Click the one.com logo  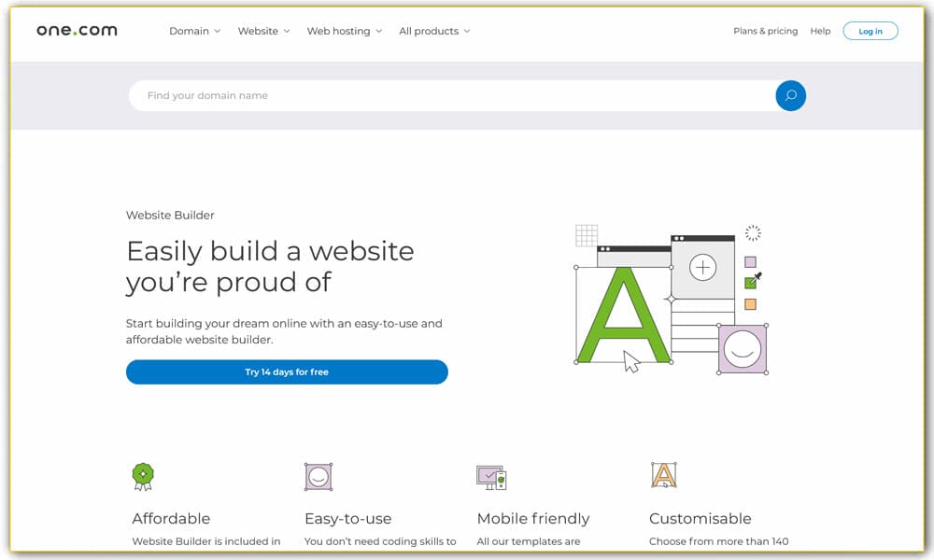pyautogui.click(x=77, y=31)
